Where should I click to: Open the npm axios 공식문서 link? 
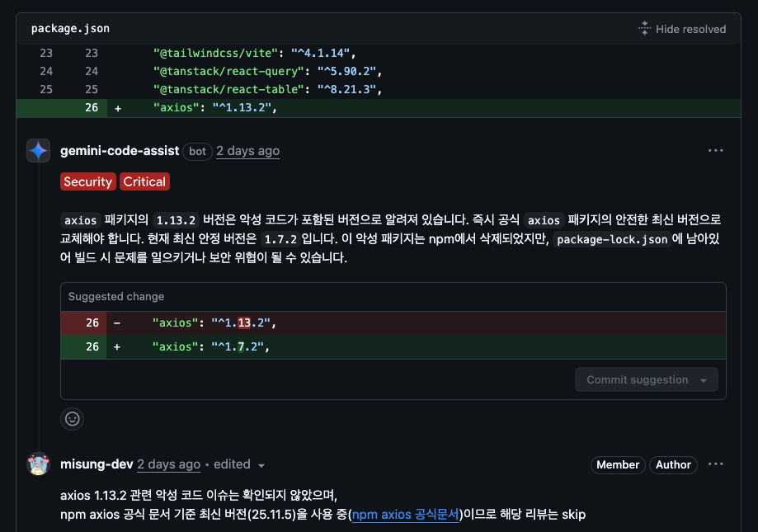[405, 515]
